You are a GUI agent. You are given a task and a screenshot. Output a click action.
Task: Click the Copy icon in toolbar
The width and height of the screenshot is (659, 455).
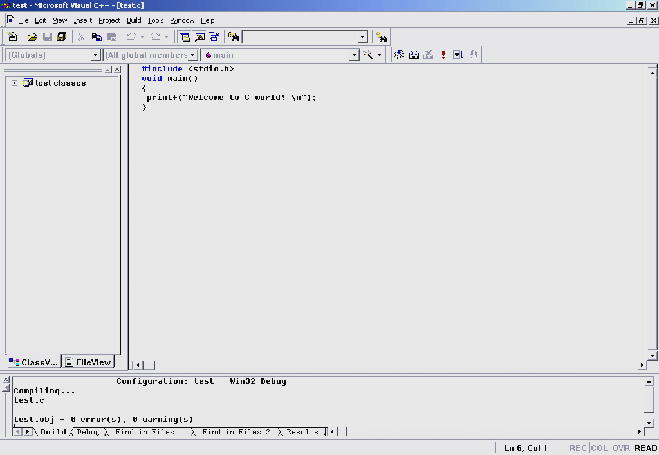(97, 37)
